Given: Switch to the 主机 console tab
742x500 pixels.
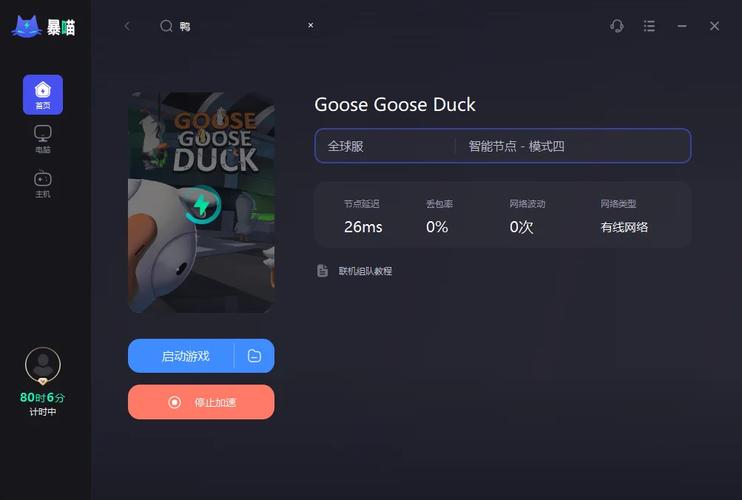Looking at the screenshot, I should (43, 184).
